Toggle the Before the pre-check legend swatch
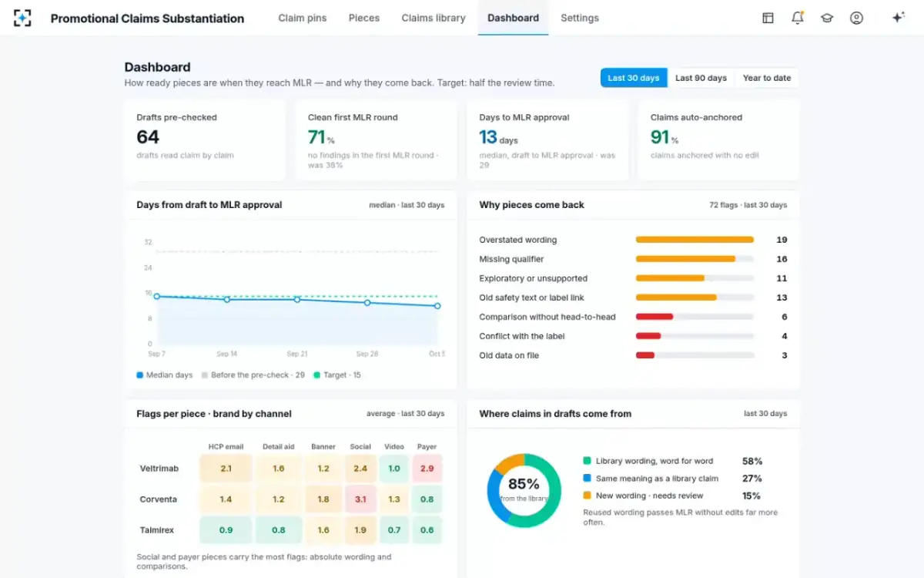Screen dimensions: 924x578 click(205, 375)
